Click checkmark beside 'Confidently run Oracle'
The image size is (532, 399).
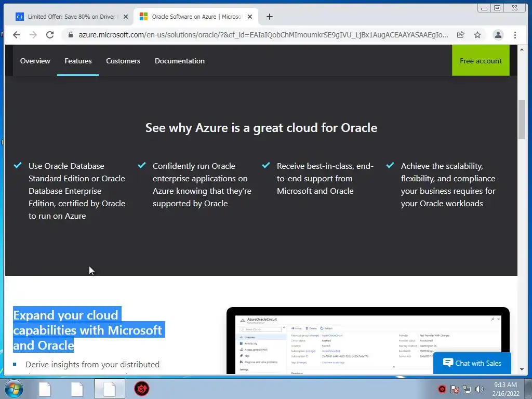(x=142, y=165)
